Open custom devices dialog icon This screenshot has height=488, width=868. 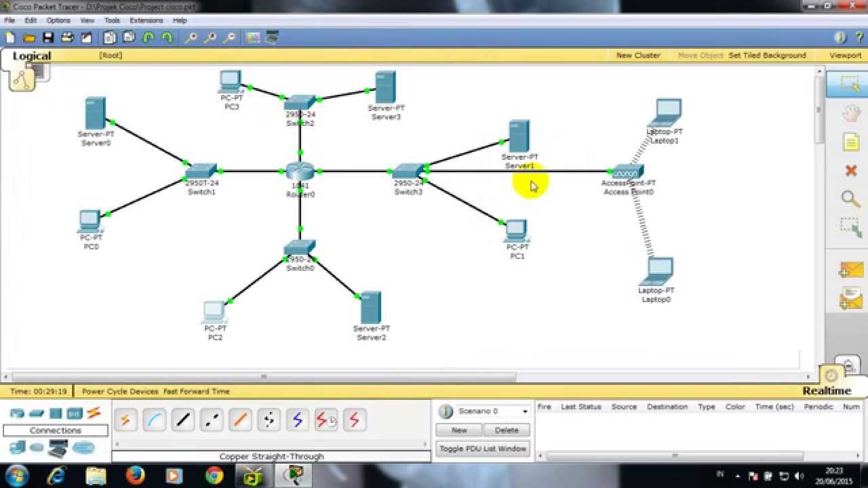[272, 38]
